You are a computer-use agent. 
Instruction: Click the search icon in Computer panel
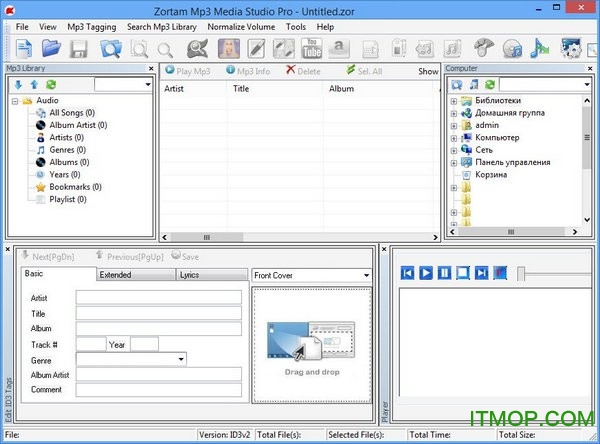457,85
